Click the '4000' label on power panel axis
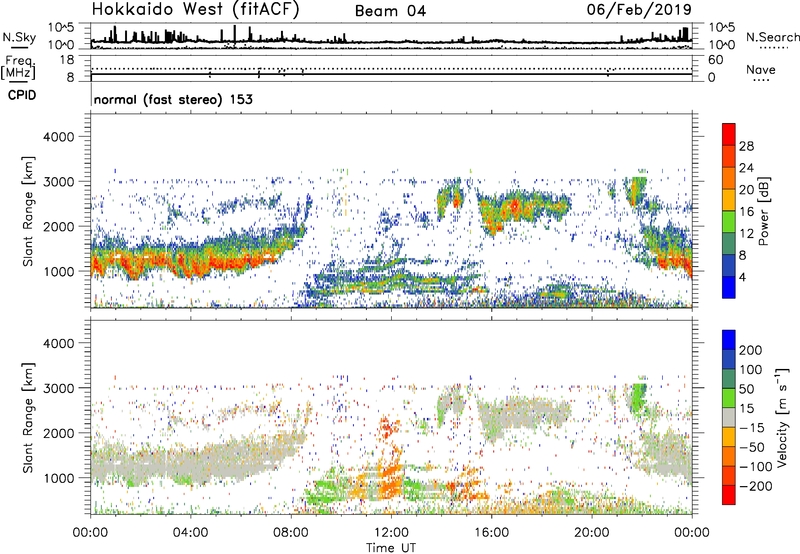This screenshot has width=800, height=554. pos(58,137)
